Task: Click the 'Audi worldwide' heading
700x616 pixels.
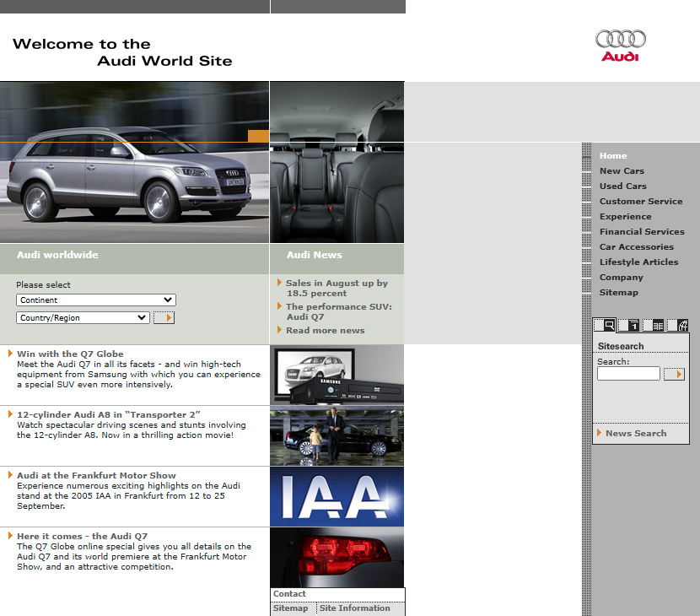Action: tap(57, 255)
